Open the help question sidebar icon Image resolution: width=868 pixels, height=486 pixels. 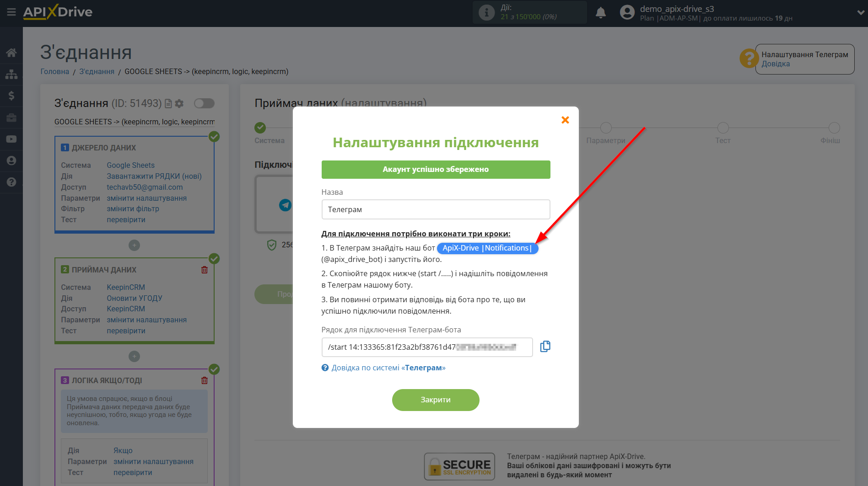click(x=11, y=182)
